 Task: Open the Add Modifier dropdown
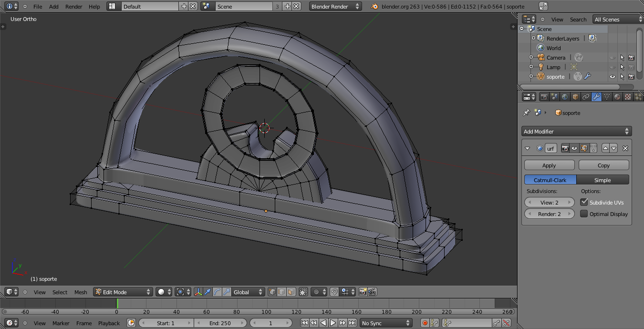click(x=576, y=131)
